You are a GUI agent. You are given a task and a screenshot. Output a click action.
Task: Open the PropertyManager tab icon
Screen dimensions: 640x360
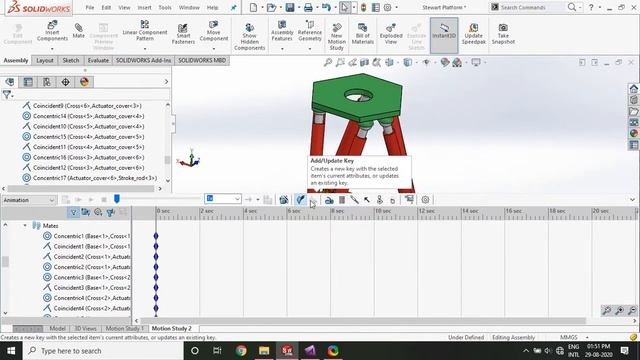pyautogui.click(x=28, y=82)
